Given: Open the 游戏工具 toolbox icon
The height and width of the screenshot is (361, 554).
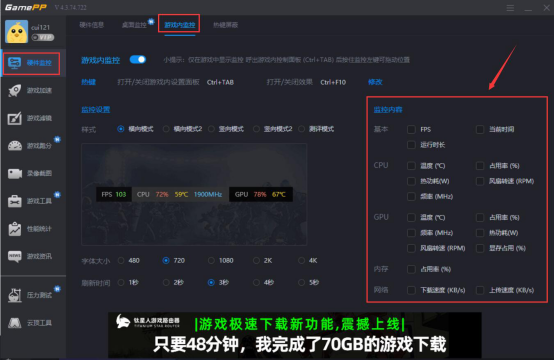Looking at the screenshot, I should click(14, 201).
